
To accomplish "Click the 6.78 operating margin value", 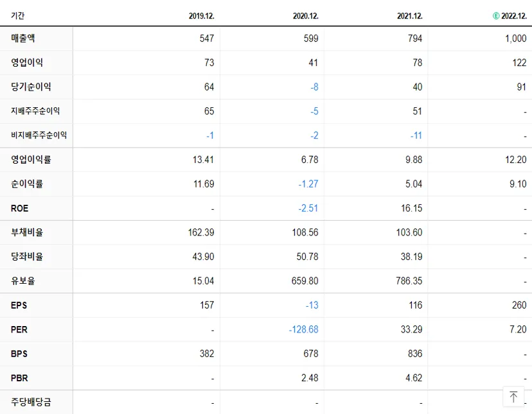I will point(310,160).
